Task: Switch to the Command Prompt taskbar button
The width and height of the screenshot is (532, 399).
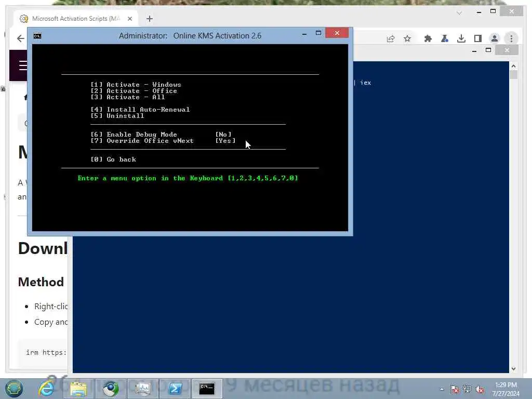Action: (x=207, y=389)
